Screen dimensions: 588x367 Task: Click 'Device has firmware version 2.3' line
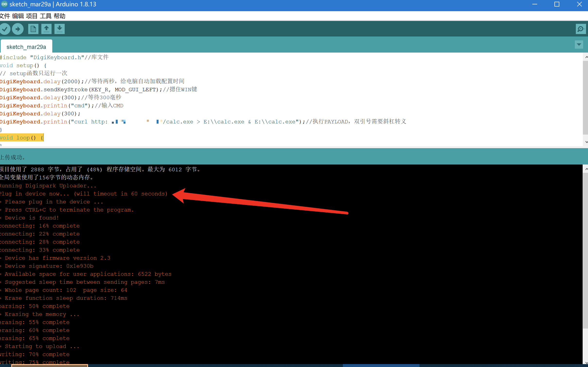tap(55, 258)
